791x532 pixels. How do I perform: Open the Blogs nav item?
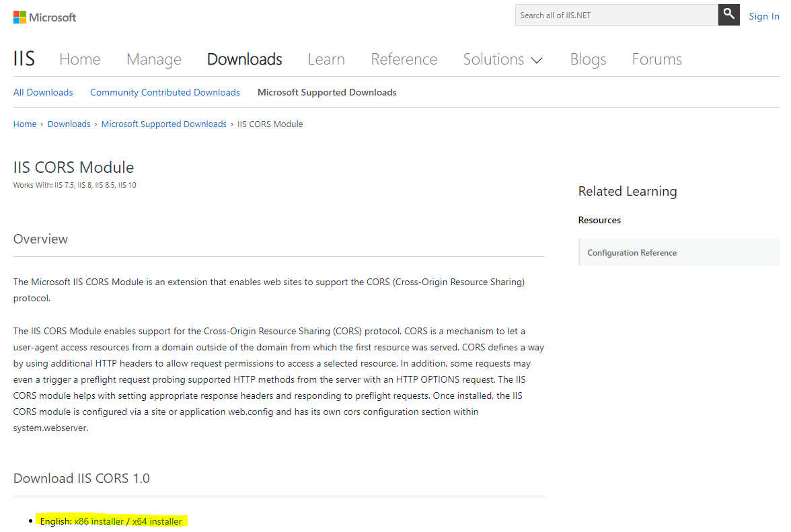click(588, 59)
